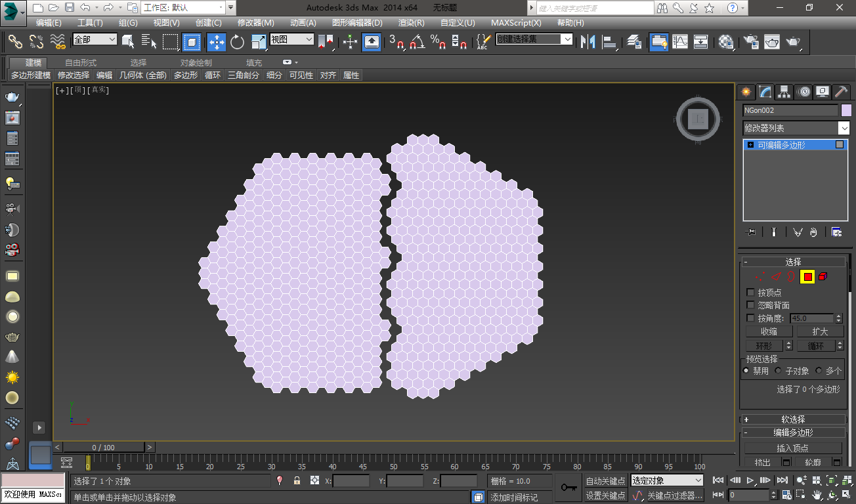Open the 图形编辑器(D) menu
Screen dimensions: 856x504
tap(357, 22)
